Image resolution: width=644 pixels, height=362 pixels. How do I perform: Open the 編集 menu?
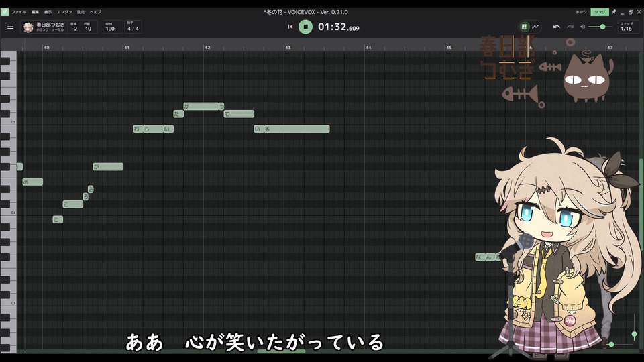pos(36,12)
